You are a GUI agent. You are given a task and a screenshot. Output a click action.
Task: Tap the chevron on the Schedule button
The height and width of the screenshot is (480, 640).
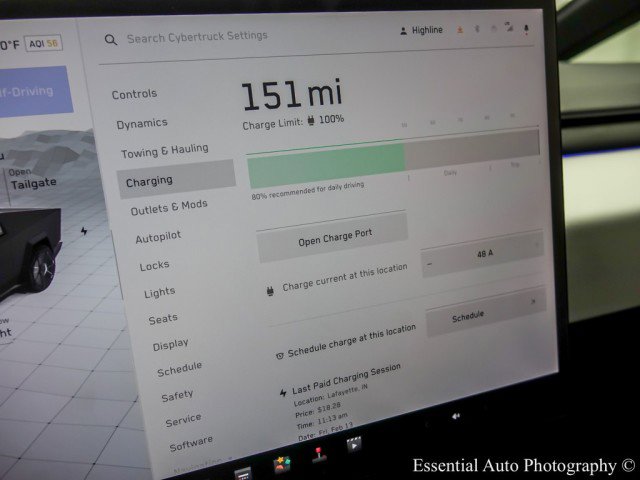pyautogui.click(x=533, y=302)
